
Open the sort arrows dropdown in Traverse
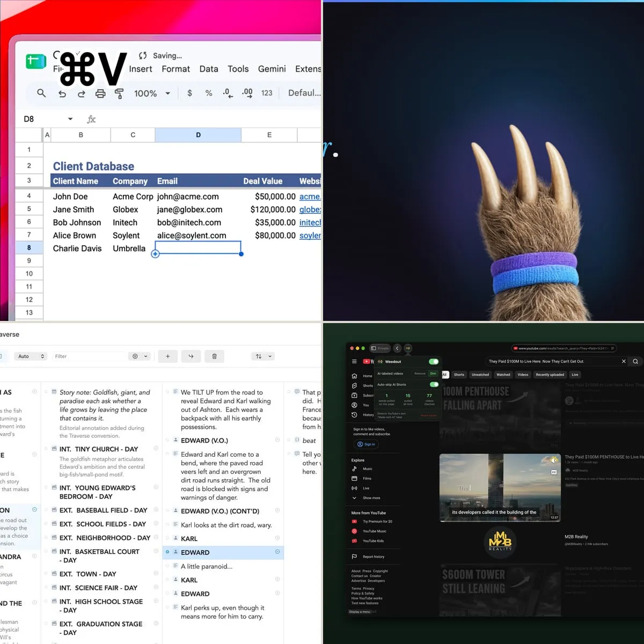264,356
